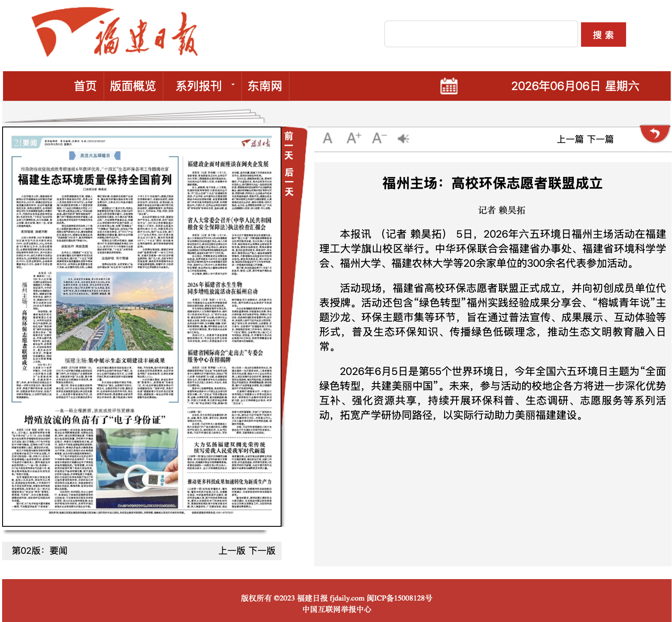This screenshot has width=672, height=622.
Task: Go to the next day via 后一天
Action: tap(289, 182)
